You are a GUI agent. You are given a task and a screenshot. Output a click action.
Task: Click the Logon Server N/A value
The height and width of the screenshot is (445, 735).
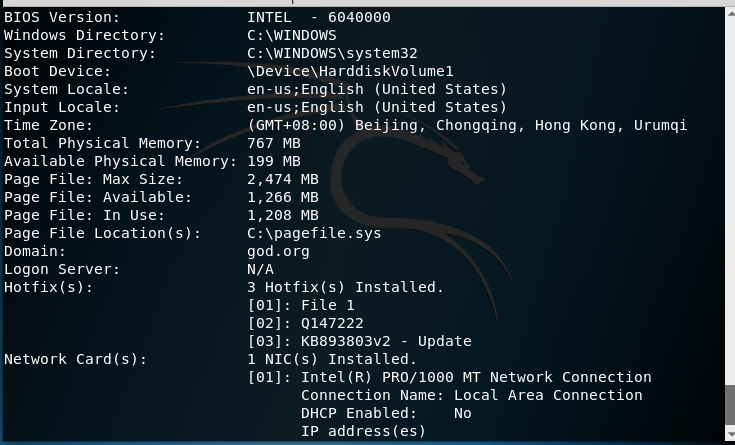coord(260,270)
